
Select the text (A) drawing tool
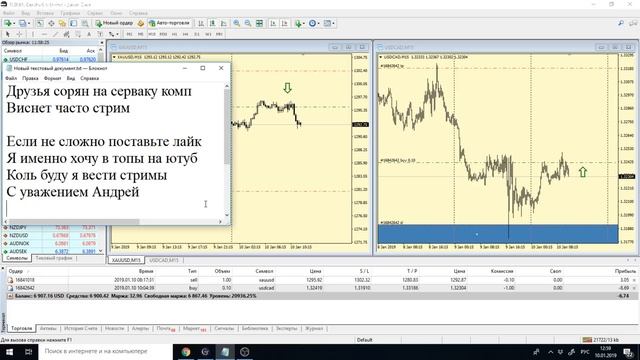(x=89, y=34)
